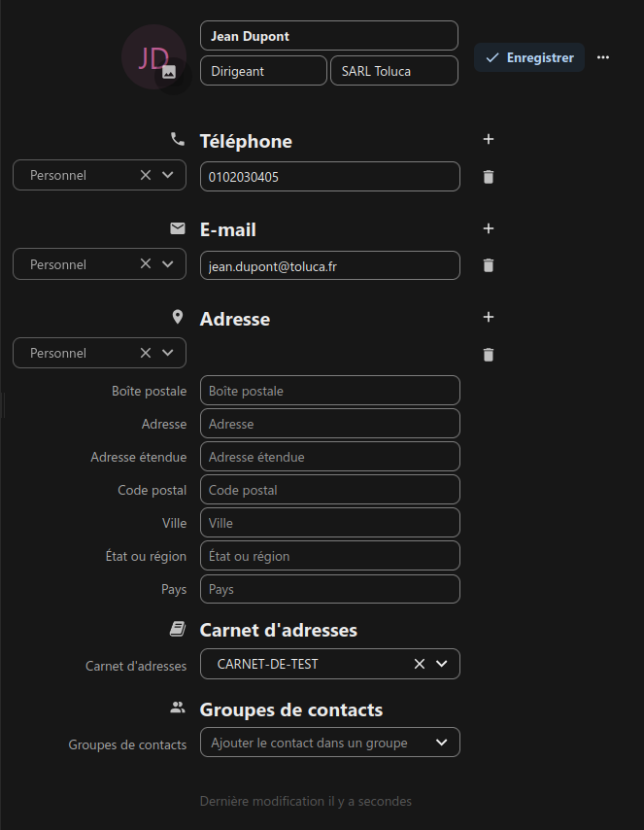Screen dimensions: 644x830
Task: Add a new address with plus icon
Action: click(489, 317)
